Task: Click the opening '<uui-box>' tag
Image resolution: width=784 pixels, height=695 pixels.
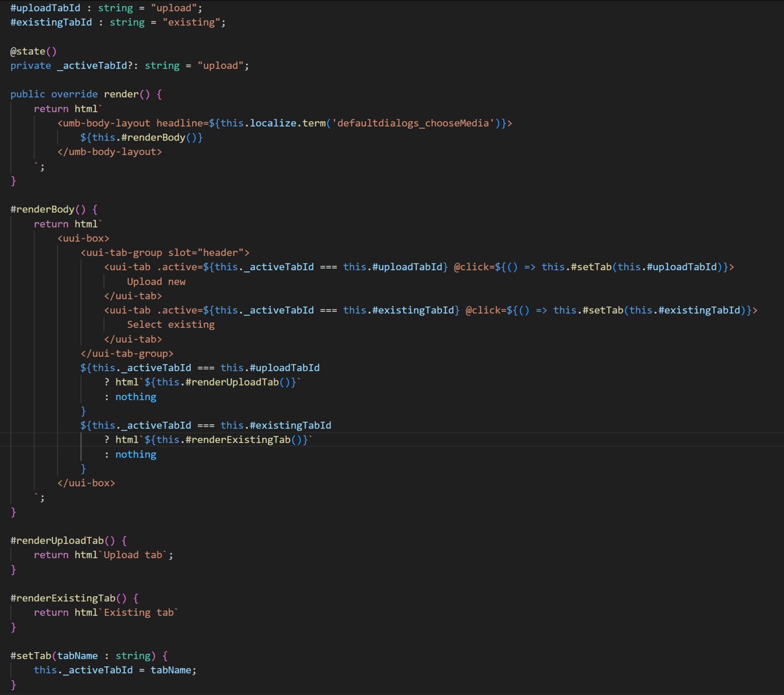Action: coord(83,238)
